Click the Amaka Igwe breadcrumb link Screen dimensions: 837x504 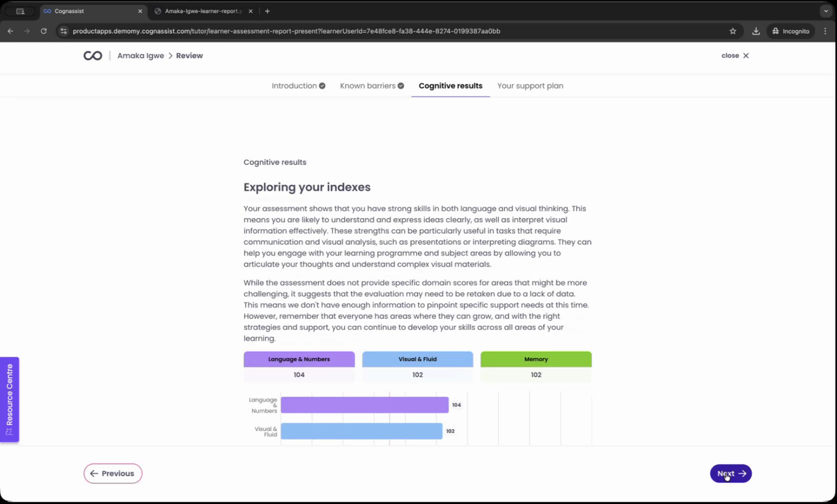141,55
